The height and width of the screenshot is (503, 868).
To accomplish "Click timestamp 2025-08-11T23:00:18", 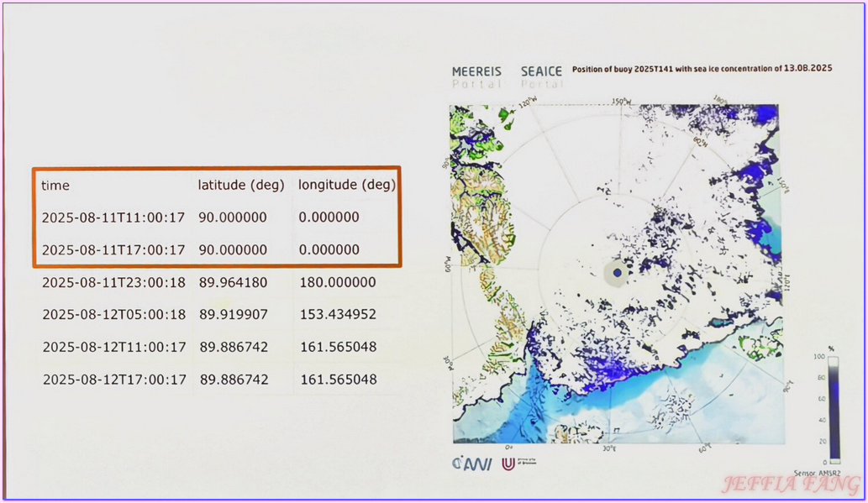I will [x=114, y=283].
